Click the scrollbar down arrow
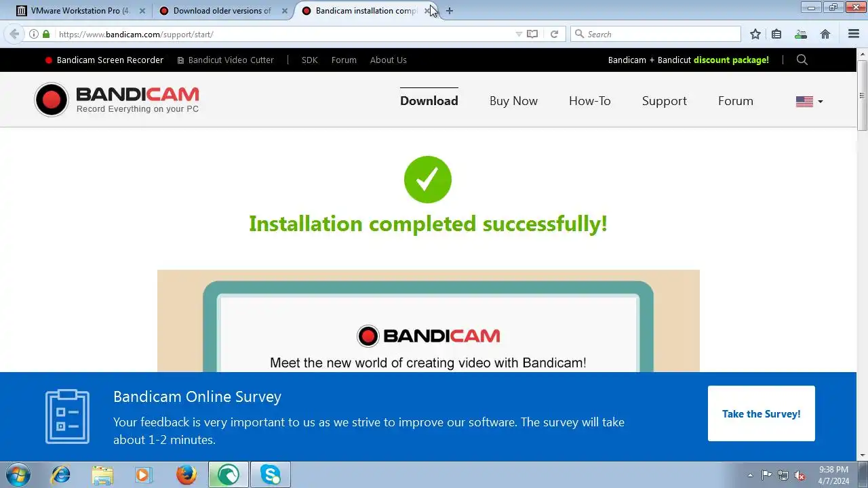 (x=863, y=455)
